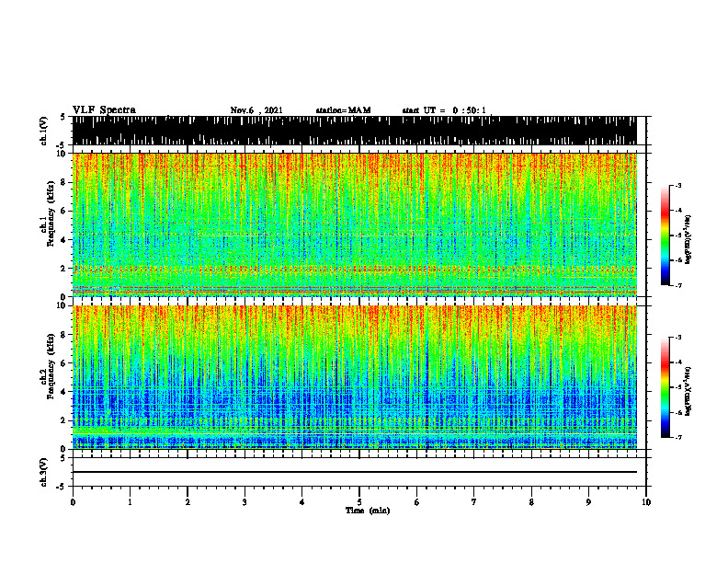Click time axis tick label "1"
Viewport: 728px width, 563px height.
130,502
